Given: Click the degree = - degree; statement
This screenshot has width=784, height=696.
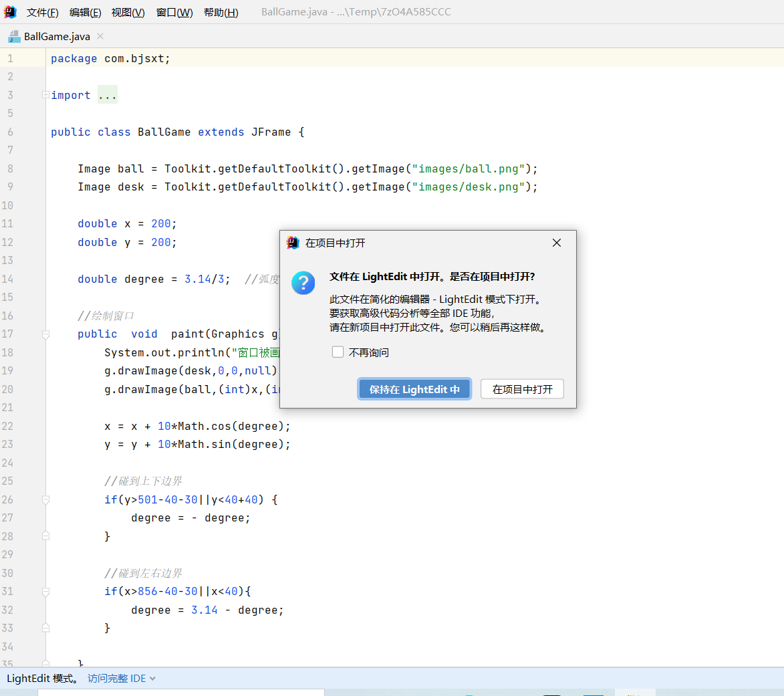Looking at the screenshot, I should 190,518.
